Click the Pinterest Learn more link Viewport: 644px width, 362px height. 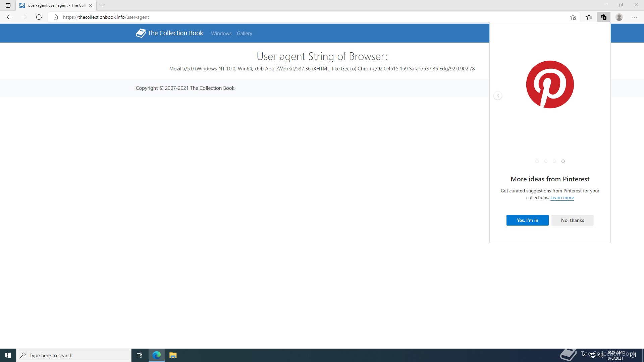pyautogui.click(x=562, y=198)
